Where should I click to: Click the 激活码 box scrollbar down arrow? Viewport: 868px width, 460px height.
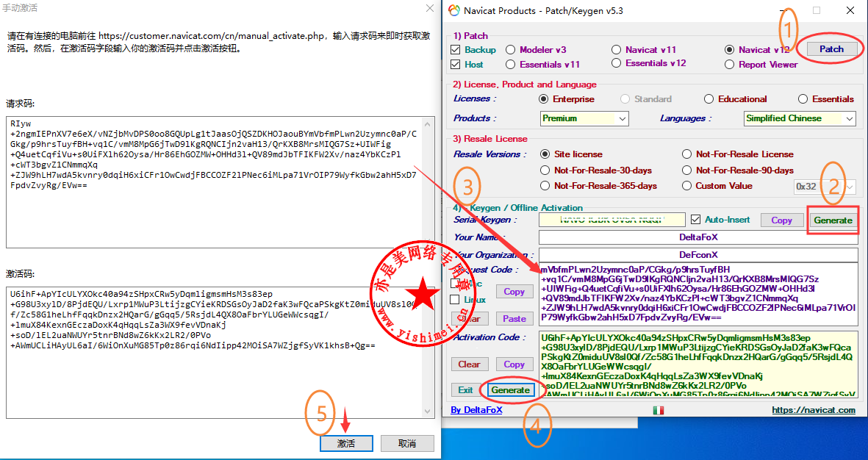point(428,412)
